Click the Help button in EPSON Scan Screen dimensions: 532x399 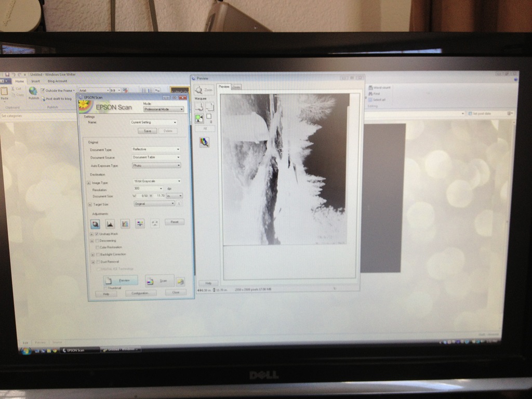[106, 294]
